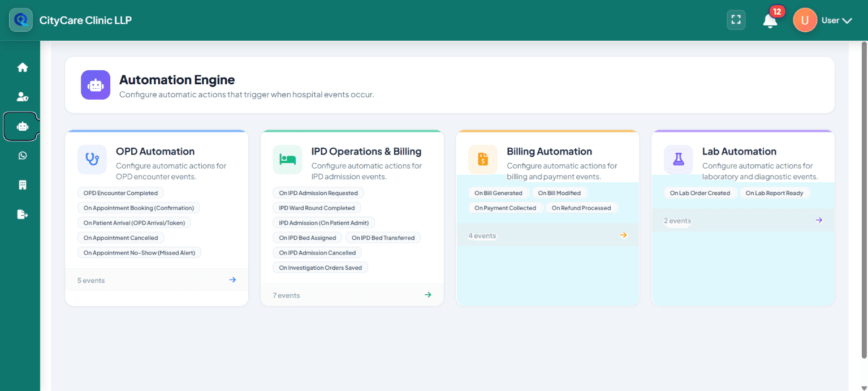Open the user management sidebar icon
Screen dimensions: 868x391
pyautogui.click(x=23, y=97)
